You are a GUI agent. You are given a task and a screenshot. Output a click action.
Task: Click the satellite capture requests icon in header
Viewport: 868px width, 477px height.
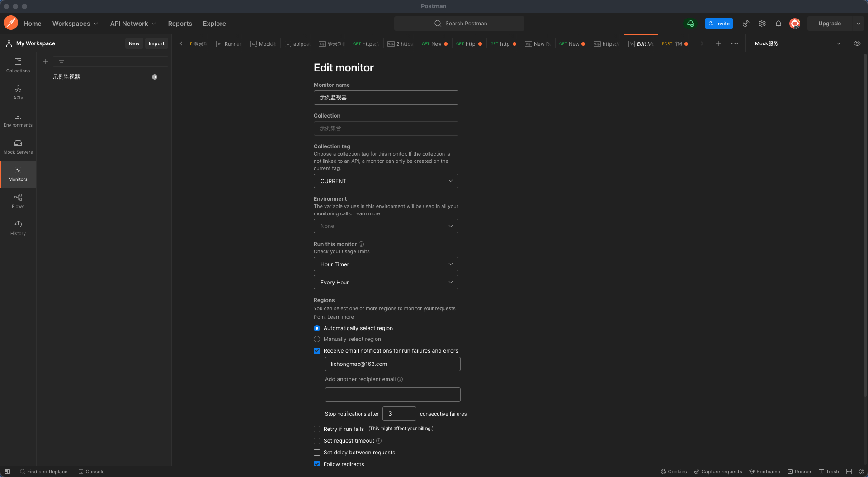(746, 24)
